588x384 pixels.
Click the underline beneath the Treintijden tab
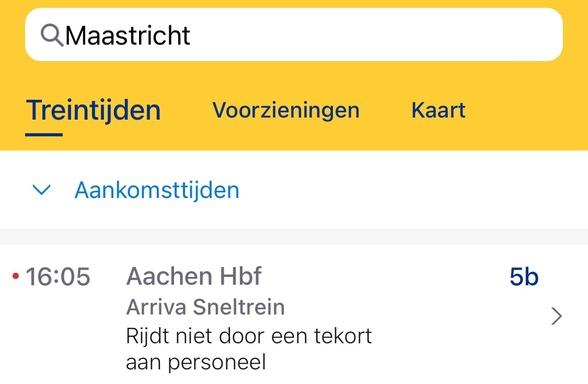44,135
